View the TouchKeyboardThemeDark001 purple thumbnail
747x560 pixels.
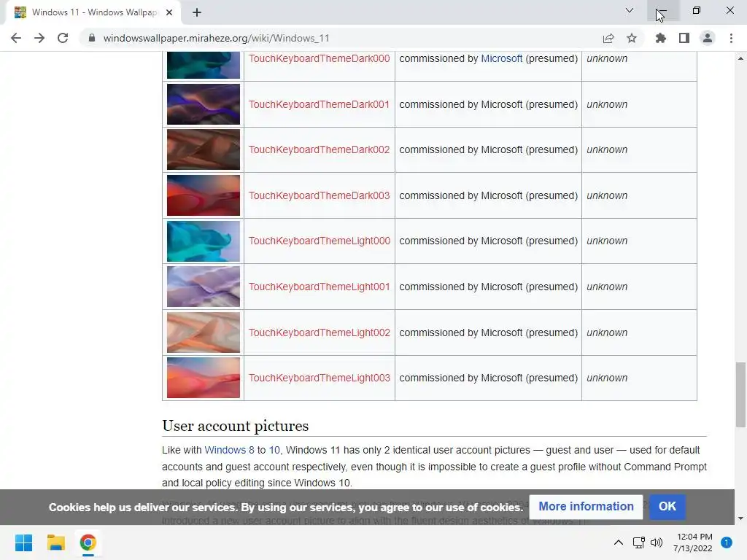pyautogui.click(x=204, y=104)
